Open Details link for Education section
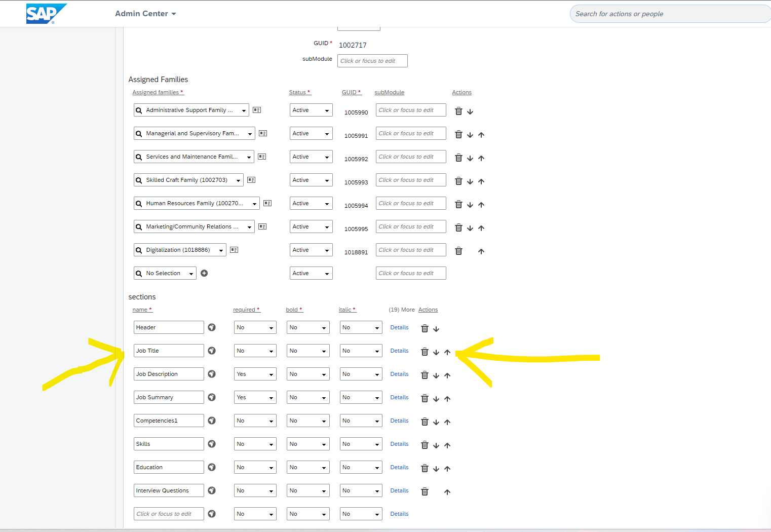This screenshot has width=771, height=532. 399,467
